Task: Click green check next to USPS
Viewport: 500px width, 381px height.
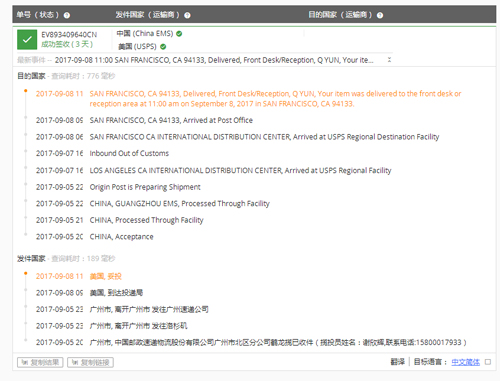Action: click(x=163, y=47)
